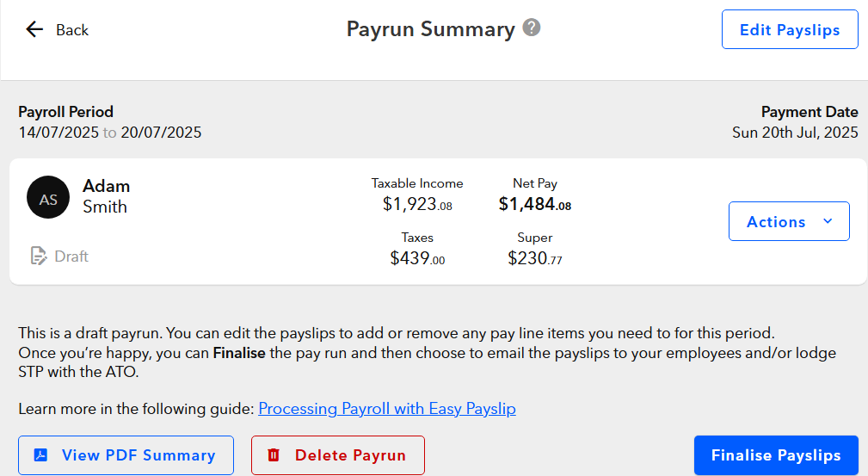Click View PDF Summary button text

click(x=139, y=455)
